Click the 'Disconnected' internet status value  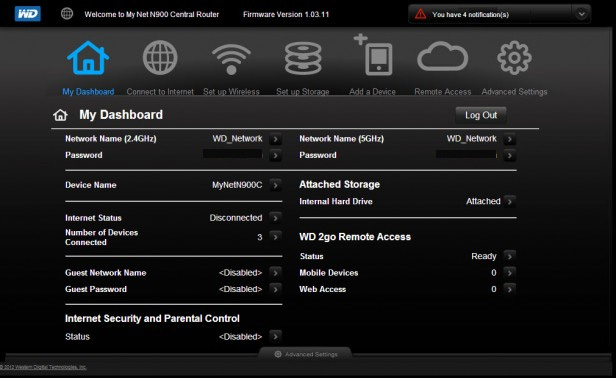236,218
